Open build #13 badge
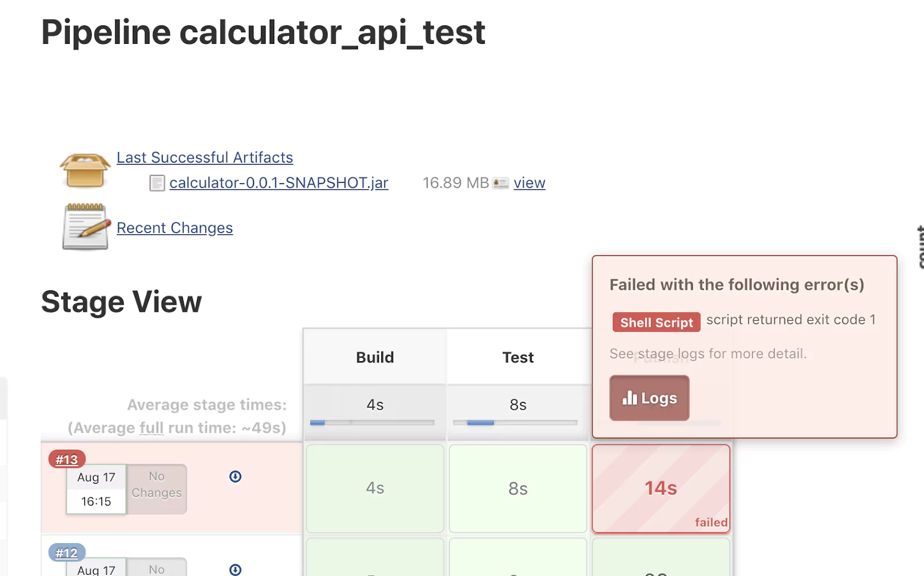The width and height of the screenshot is (924, 576). click(67, 459)
